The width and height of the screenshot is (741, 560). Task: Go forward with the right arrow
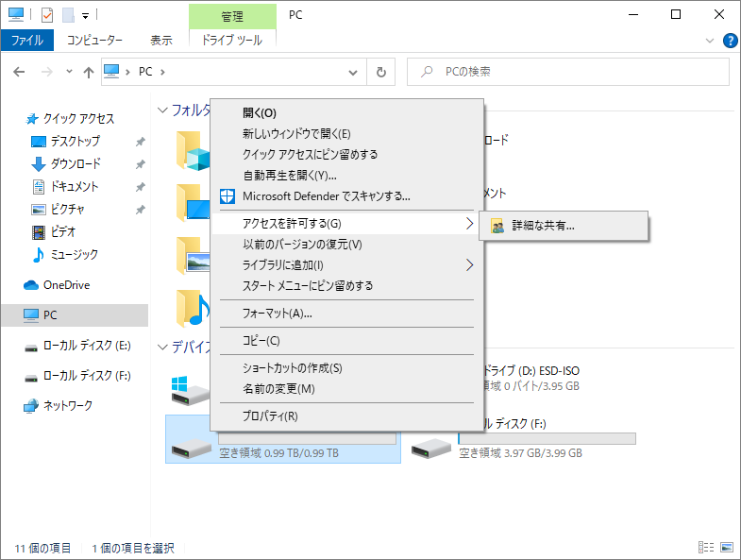click(47, 72)
